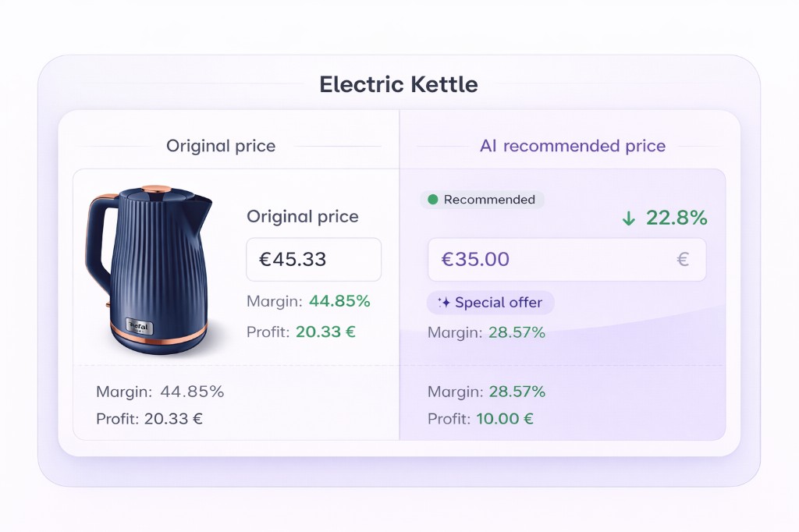
Task: Focus the €45.33 original price field
Action: tap(314, 260)
